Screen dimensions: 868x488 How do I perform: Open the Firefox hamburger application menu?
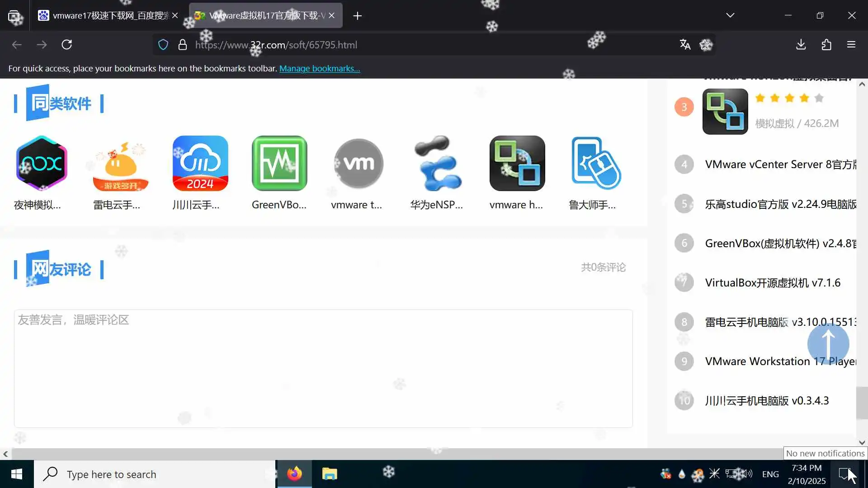[851, 44]
